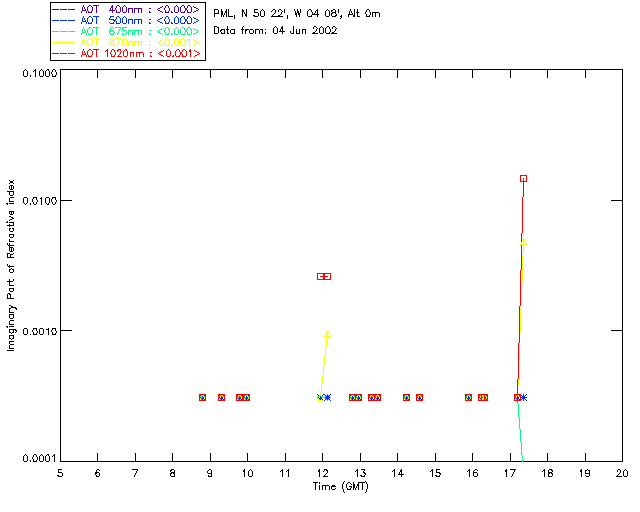This screenshot has height=512, width=640.
Task: Click the 0.0001 y-axis tick label
Action: tap(39, 459)
